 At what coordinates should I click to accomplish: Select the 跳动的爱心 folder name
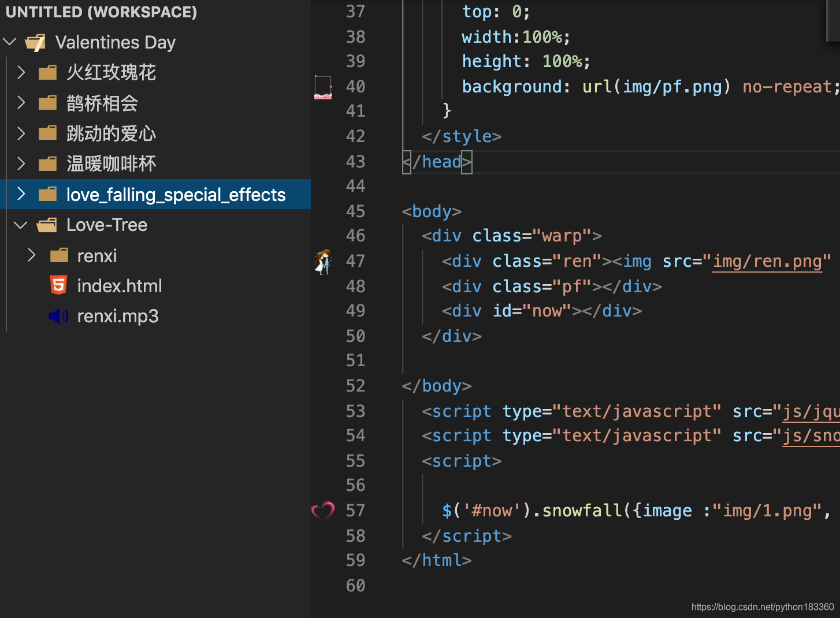tap(111, 133)
